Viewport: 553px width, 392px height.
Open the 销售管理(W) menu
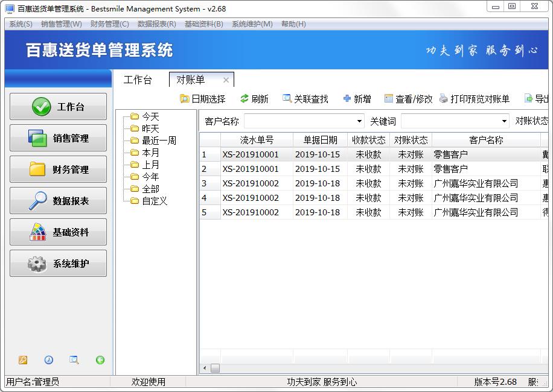coord(61,24)
